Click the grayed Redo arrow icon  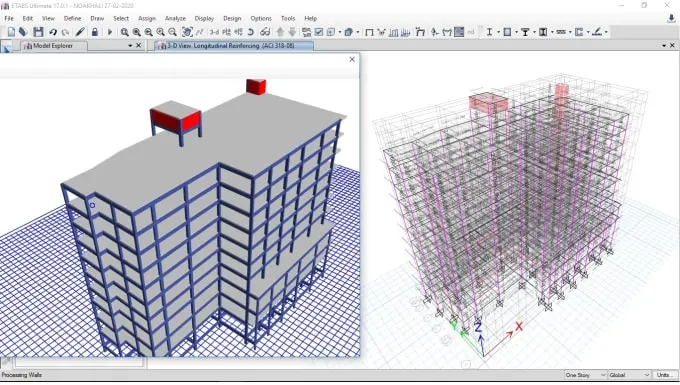[65, 32]
